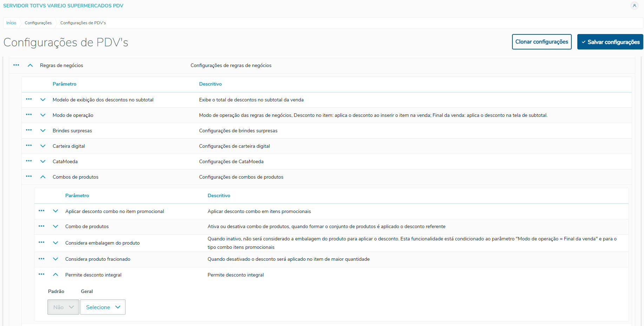Expand Aplicar desconto combo no item promocional

click(55, 211)
